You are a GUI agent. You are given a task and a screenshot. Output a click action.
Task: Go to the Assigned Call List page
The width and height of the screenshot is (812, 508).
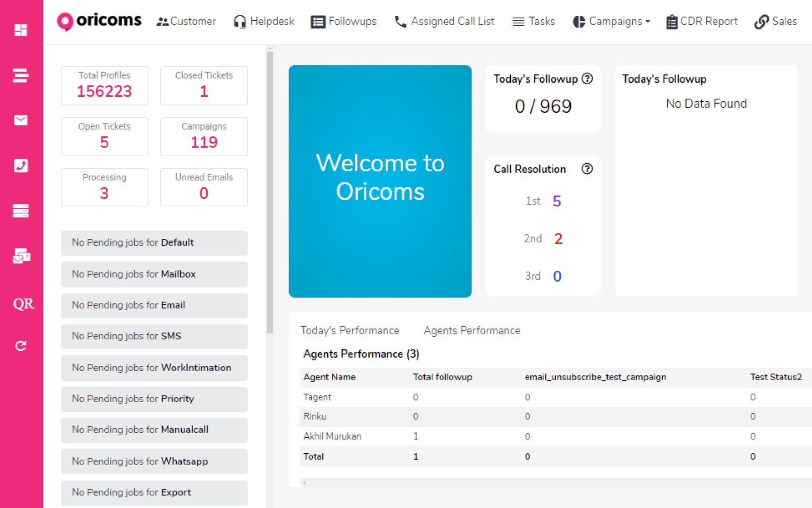tap(445, 22)
